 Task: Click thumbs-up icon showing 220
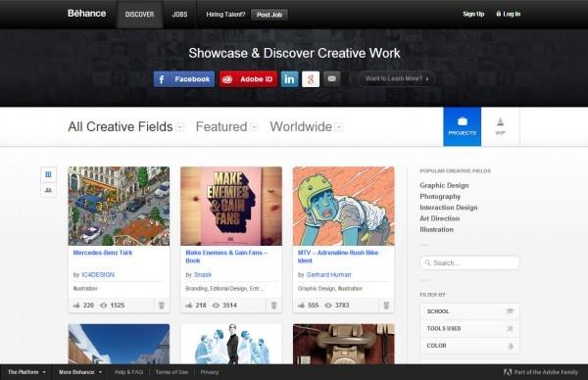pyautogui.click(x=76, y=305)
